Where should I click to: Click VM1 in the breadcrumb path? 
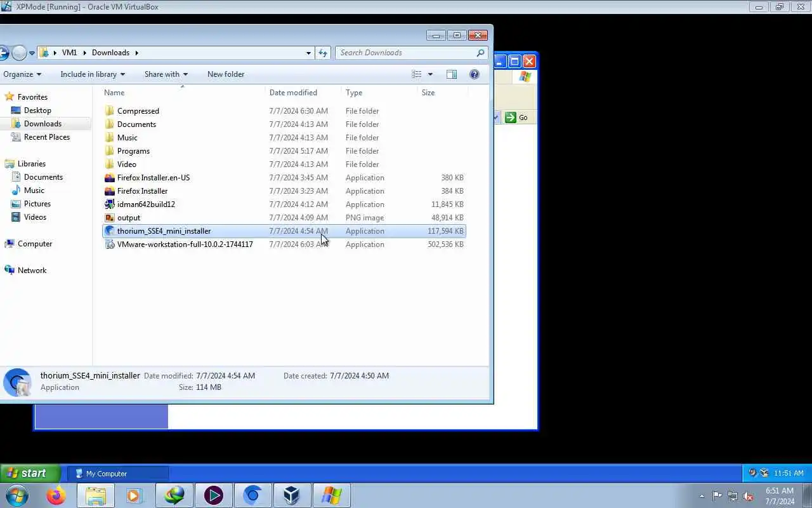point(69,53)
